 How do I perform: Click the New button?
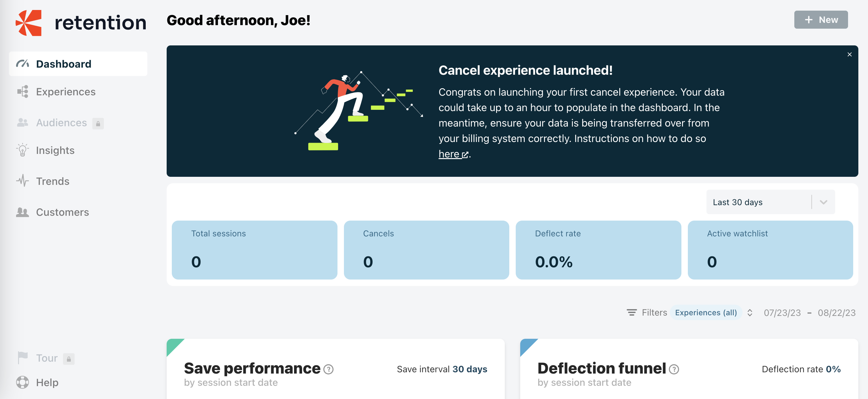tap(821, 20)
